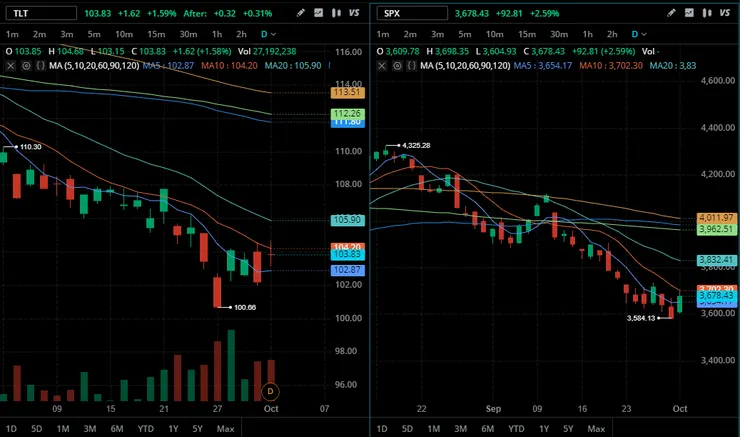
Task: Set SPX chart range to 1Y
Action: pos(544,429)
